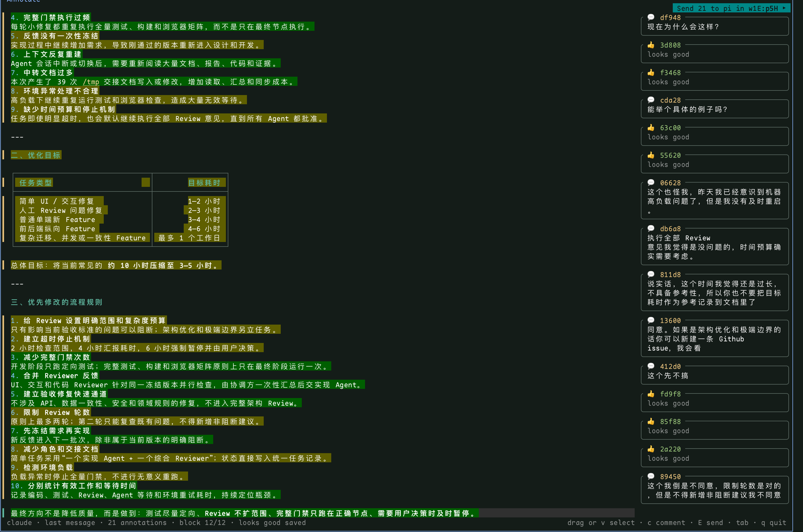Click speech bubble icon on annotation cda28
This screenshot has width=803, height=532.
click(651, 100)
